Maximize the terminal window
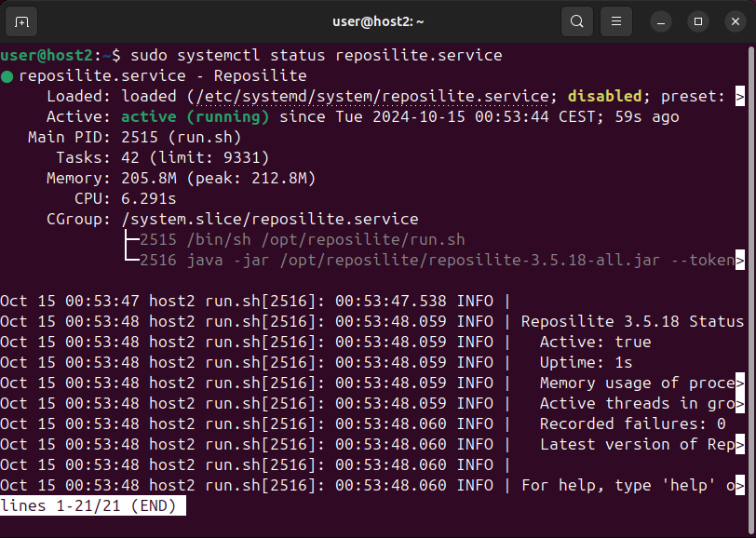The height and width of the screenshot is (538, 756). coord(698,21)
